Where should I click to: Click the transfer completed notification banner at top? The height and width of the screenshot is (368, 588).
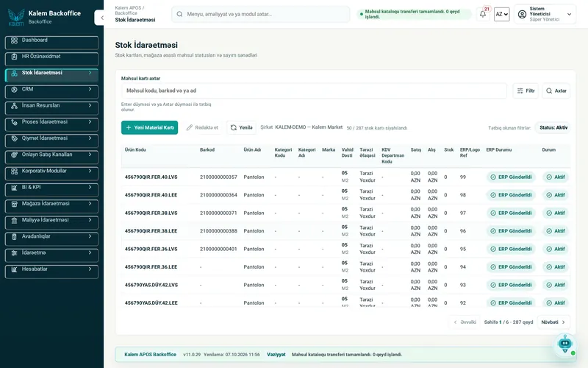click(414, 14)
